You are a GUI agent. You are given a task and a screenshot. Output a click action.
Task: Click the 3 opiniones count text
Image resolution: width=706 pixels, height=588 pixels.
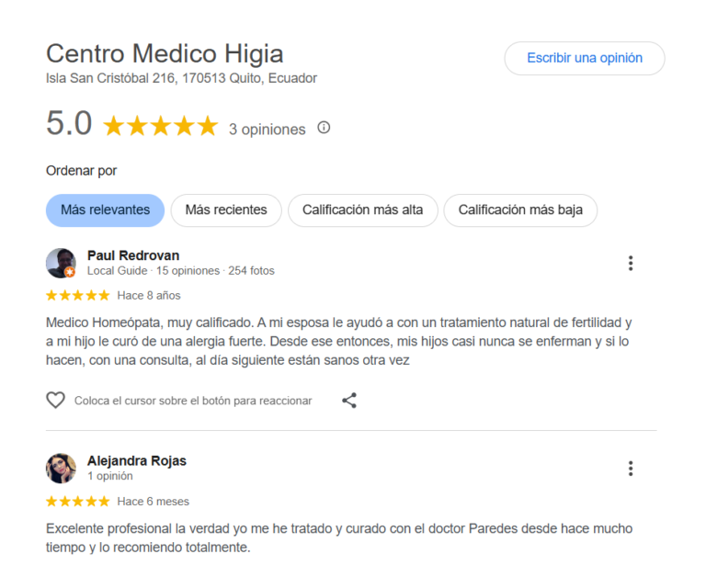(x=267, y=130)
